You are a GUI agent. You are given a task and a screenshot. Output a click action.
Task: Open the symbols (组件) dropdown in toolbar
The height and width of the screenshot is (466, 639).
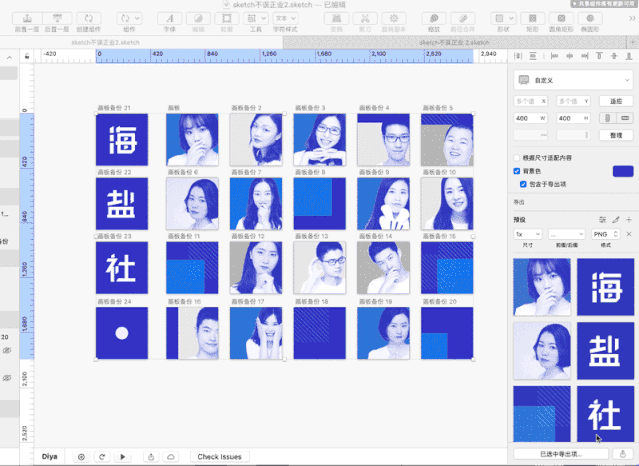coord(130,18)
